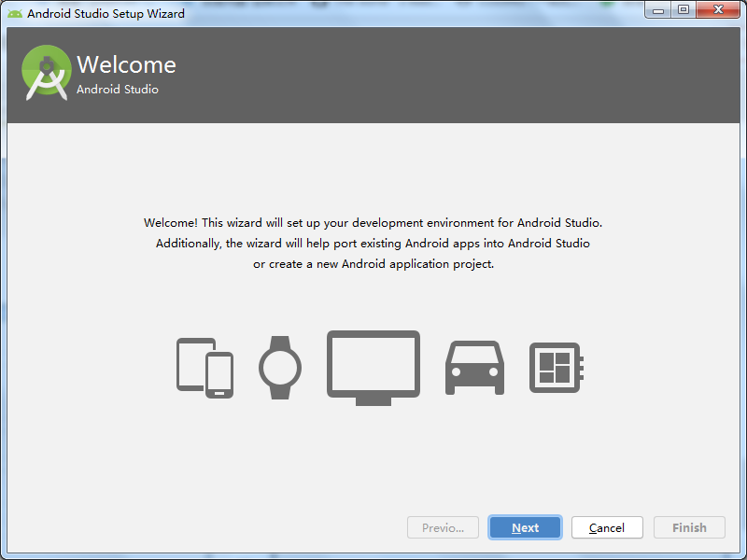
Task: Click the Android Studio Setup Wizard title text
Action: 106,13
